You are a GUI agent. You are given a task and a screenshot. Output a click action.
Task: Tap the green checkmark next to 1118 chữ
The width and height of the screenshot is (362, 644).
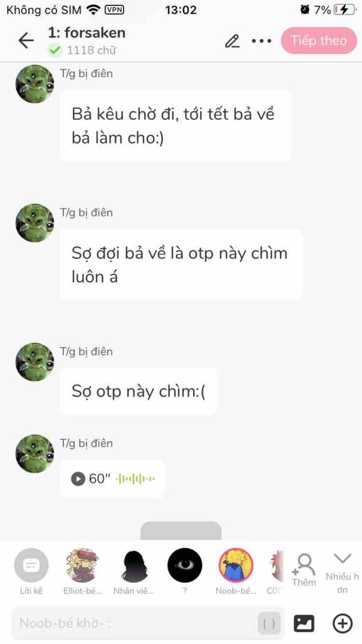54,51
